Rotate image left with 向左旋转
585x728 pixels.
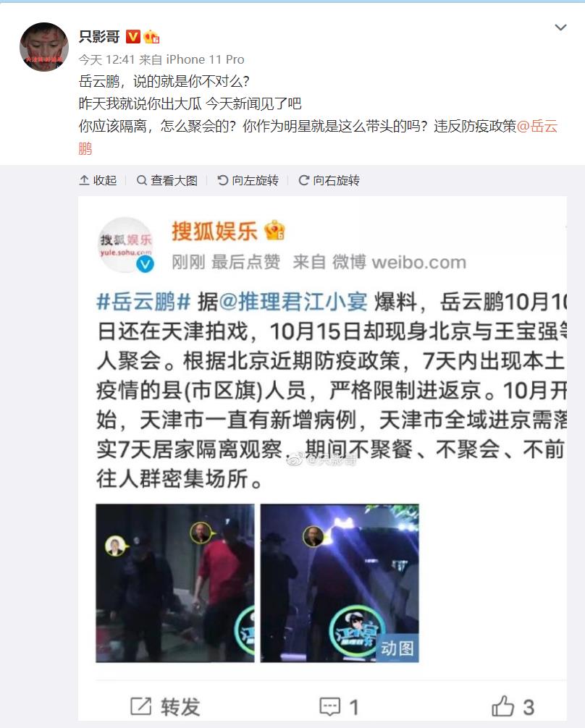point(248,180)
